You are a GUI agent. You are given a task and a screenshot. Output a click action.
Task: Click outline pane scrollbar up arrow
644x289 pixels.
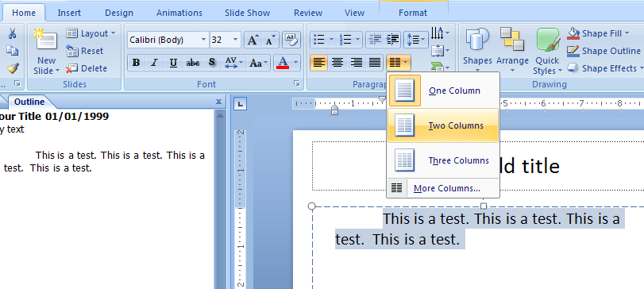click(220, 116)
